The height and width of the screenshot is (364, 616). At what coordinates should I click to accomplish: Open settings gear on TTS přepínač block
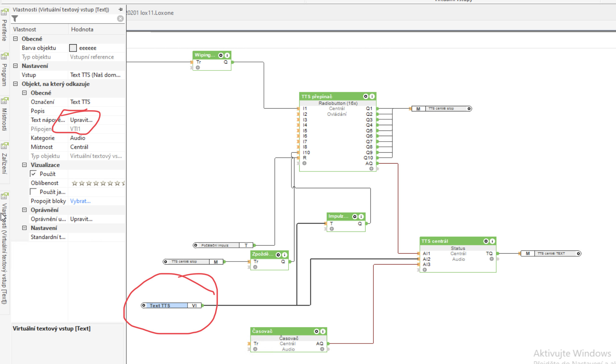365,96
